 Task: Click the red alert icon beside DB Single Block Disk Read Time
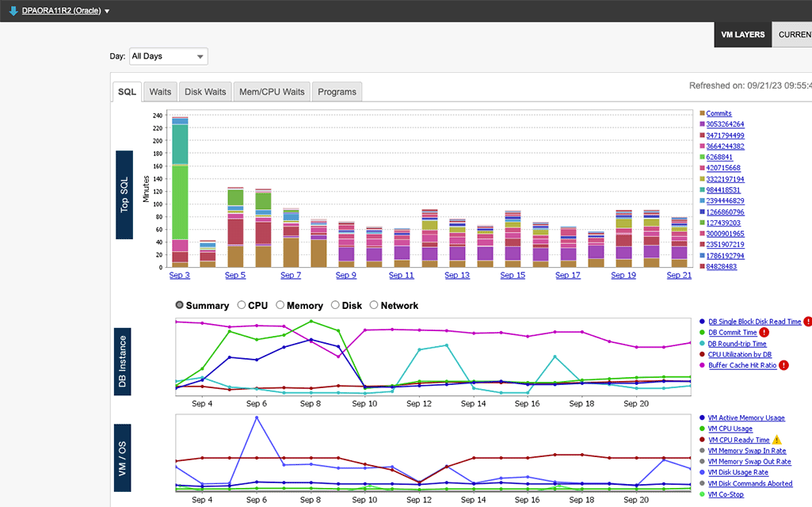[x=807, y=320]
